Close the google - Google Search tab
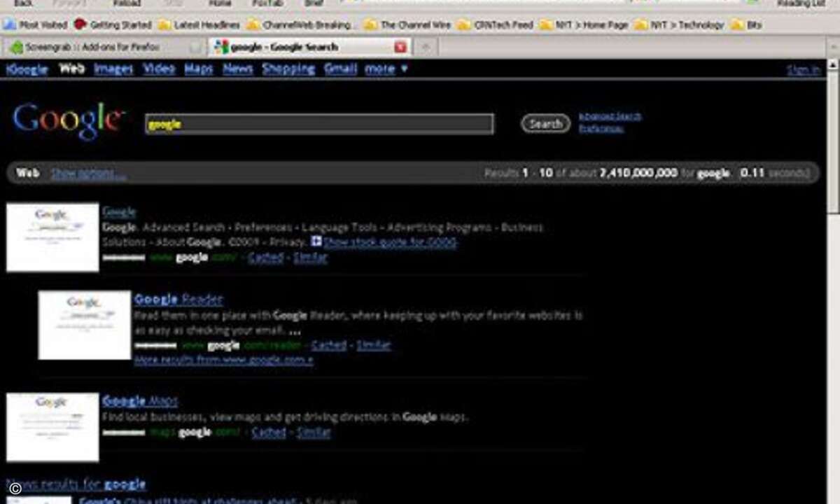 [x=400, y=47]
